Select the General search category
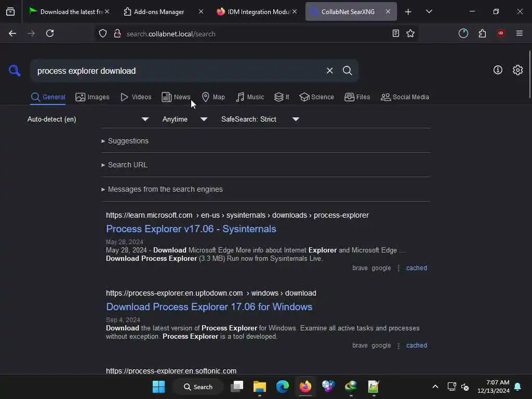The width and height of the screenshot is (532, 399). pos(47,97)
